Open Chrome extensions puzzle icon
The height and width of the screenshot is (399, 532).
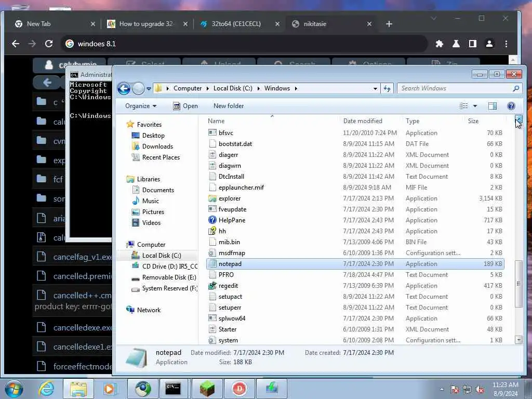[440, 44]
